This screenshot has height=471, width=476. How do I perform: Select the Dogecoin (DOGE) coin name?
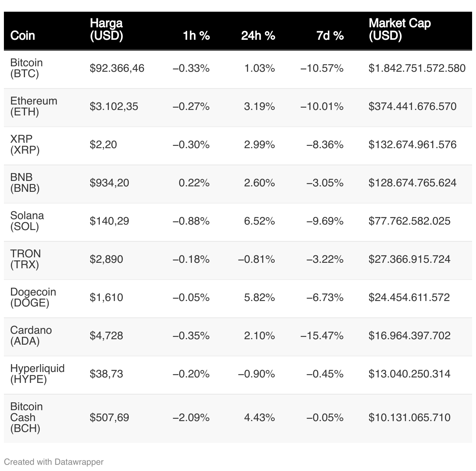click(x=33, y=297)
